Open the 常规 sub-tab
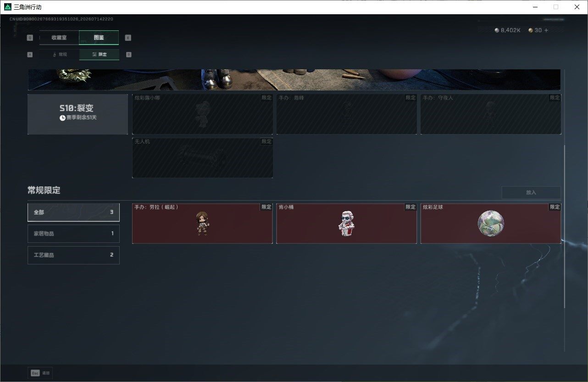Screen dimensions: 588x382 point(59,55)
